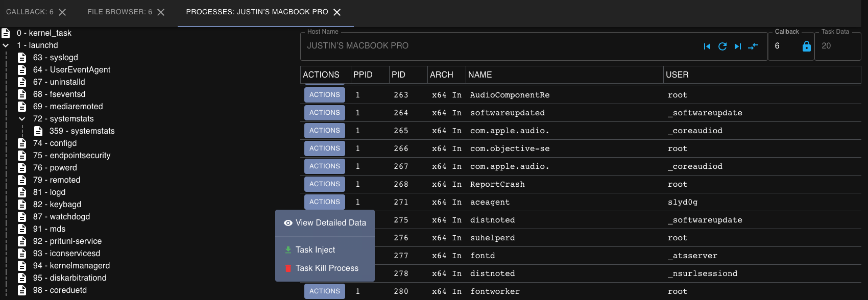Image resolution: width=868 pixels, height=300 pixels.
Task: Click the file icon beside 0 - kernel_task
Action: click(x=6, y=33)
